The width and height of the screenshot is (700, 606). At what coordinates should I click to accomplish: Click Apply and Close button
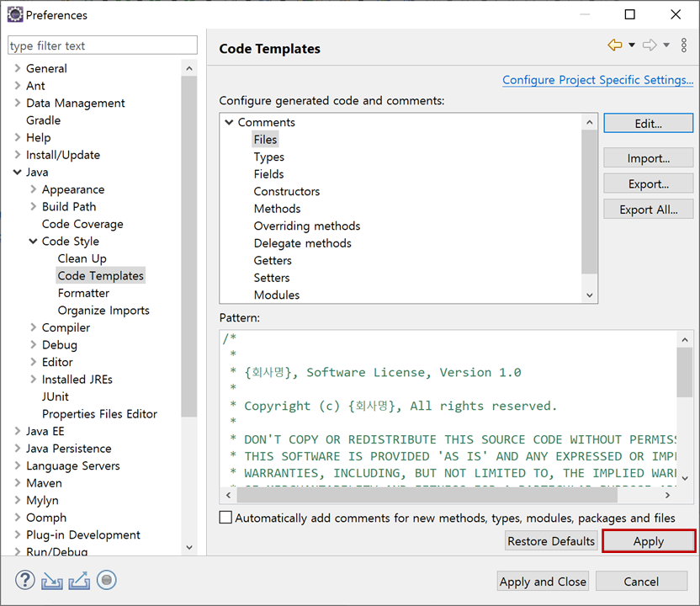(543, 582)
